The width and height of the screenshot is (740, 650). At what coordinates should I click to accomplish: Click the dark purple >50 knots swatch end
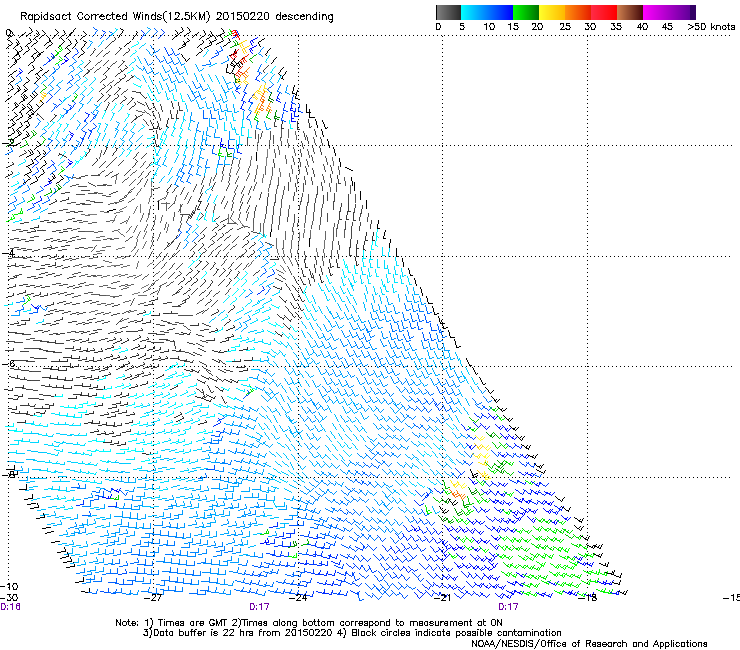point(692,12)
